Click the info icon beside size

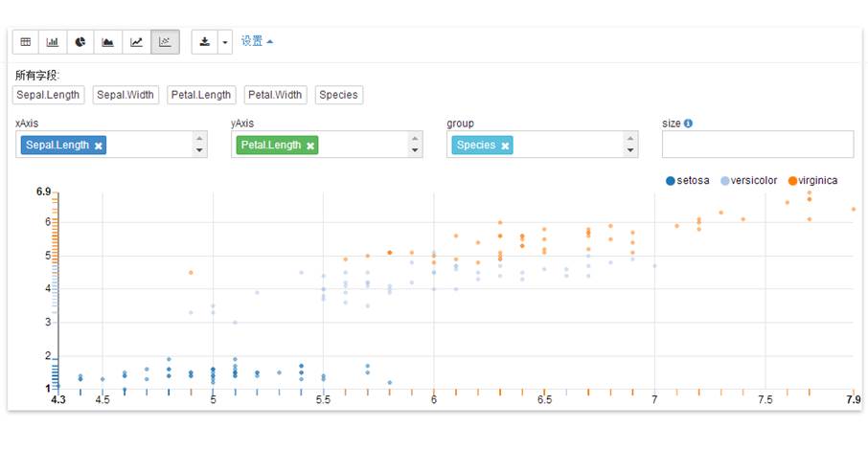click(689, 124)
